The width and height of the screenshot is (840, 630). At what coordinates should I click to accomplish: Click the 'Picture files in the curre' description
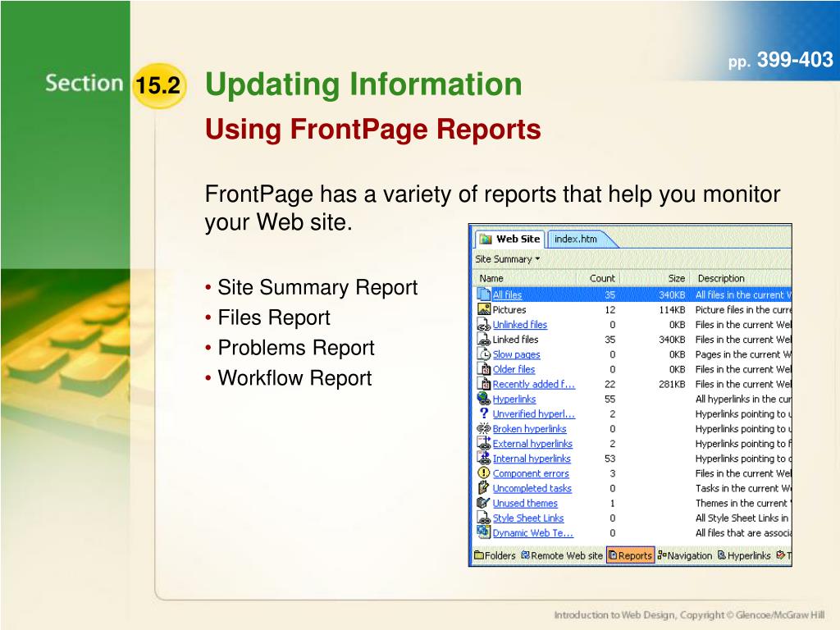point(743,309)
